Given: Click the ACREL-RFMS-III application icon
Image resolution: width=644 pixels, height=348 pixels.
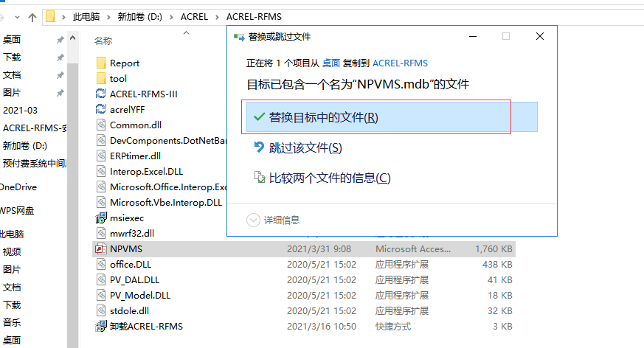Looking at the screenshot, I should pyautogui.click(x=102, y=94).
